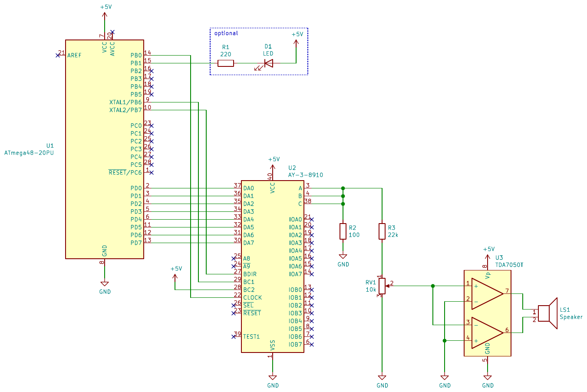Click the 'optional' text label

[x=226, y=33]
